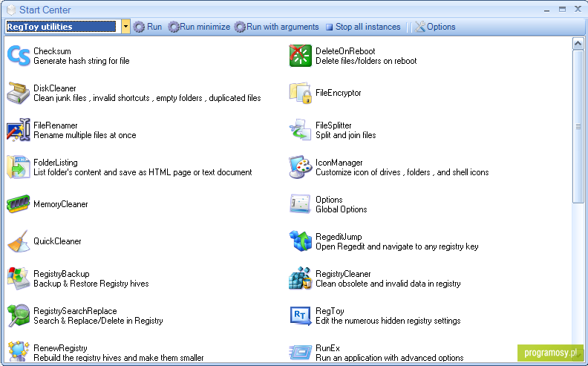Click the vertical scrollbar thumb
Viewport: 588px width, 366px height.
578,126
